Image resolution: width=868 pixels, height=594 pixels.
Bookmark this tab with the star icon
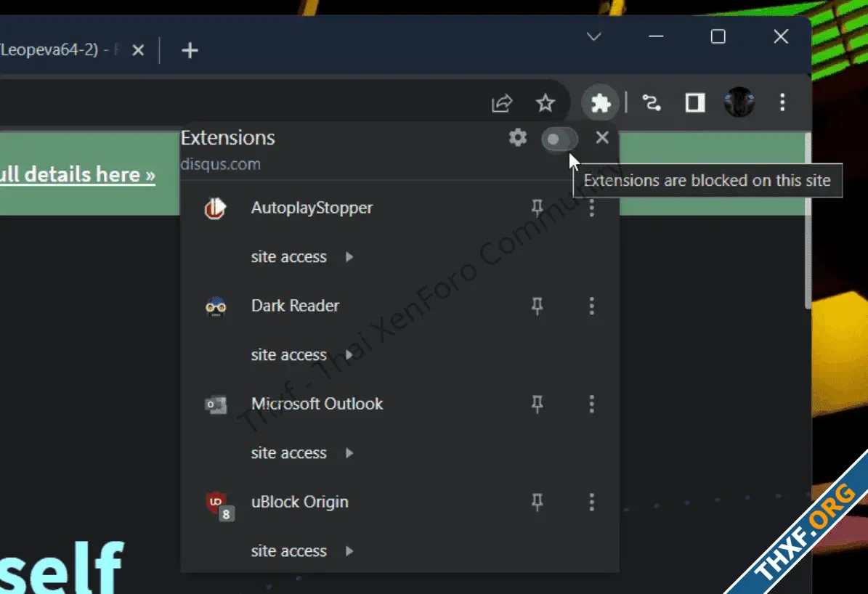click(x=545, y=103)
